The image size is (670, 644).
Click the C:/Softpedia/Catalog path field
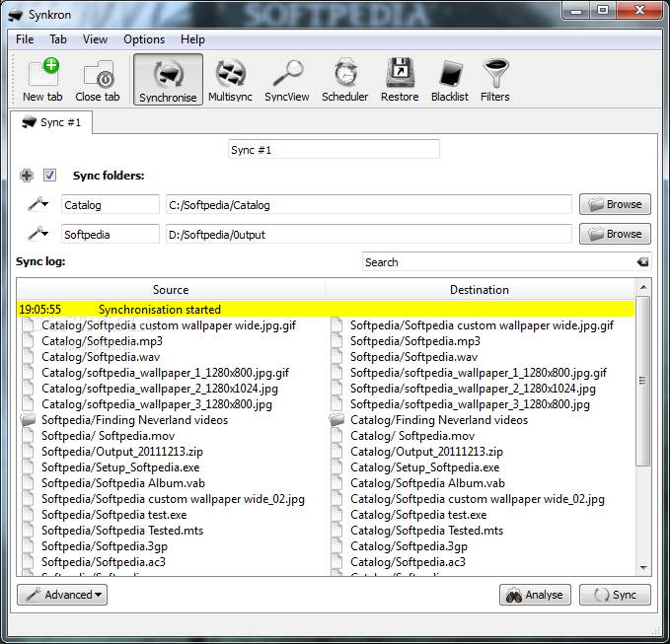pos(369,204)
